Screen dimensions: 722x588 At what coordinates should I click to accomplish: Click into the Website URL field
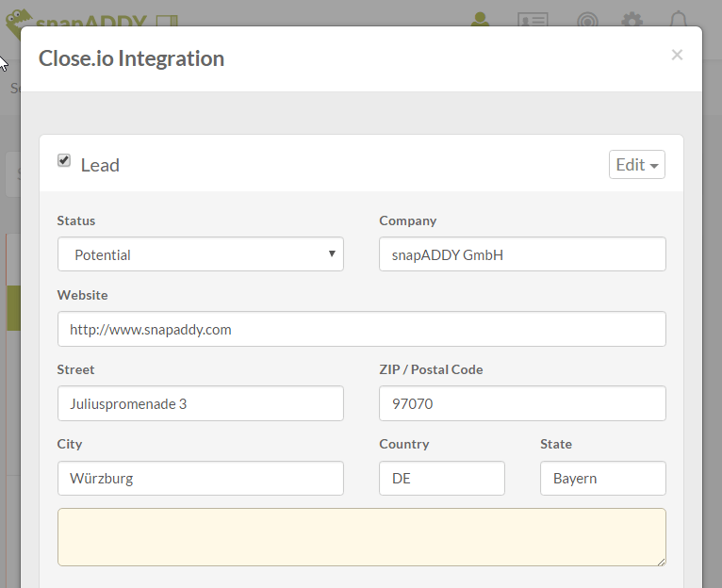pyautogui.click(x=361, y=329)
